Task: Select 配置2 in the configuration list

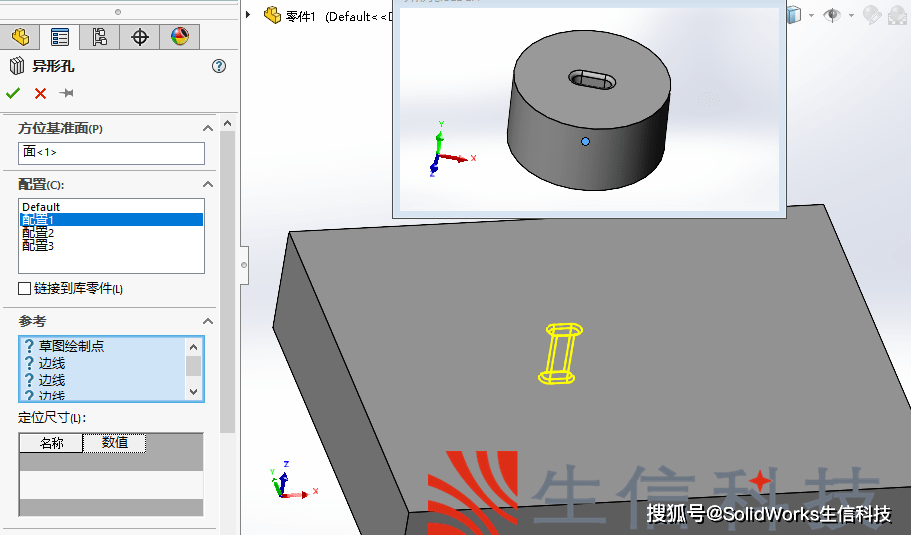Action: (x=38, y=232)
